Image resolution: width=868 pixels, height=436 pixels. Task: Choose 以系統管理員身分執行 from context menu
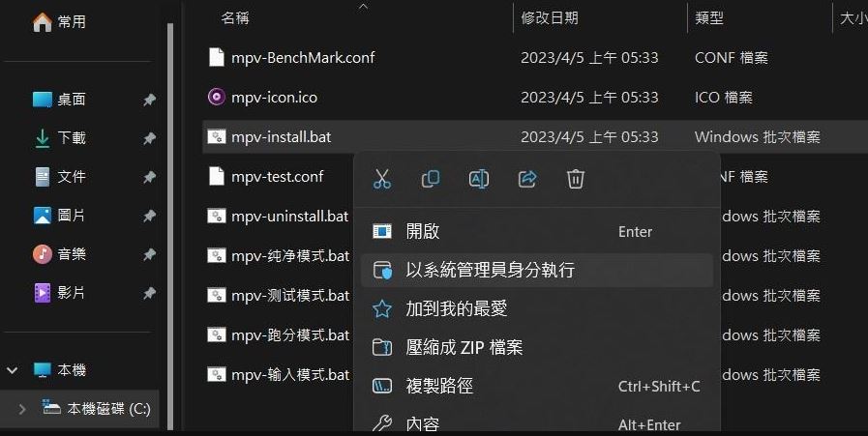click(x=537, y=270)
